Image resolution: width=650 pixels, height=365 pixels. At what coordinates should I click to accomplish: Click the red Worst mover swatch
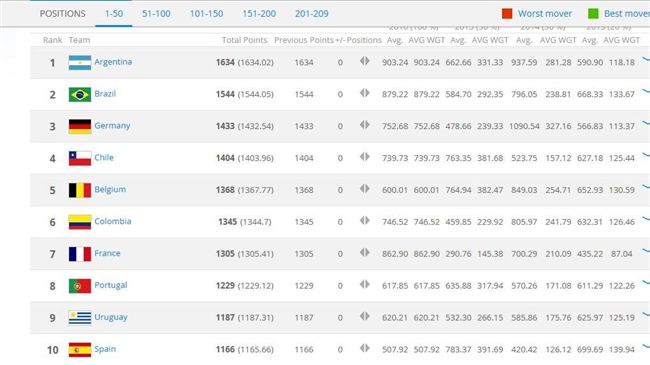coord(507,14)
